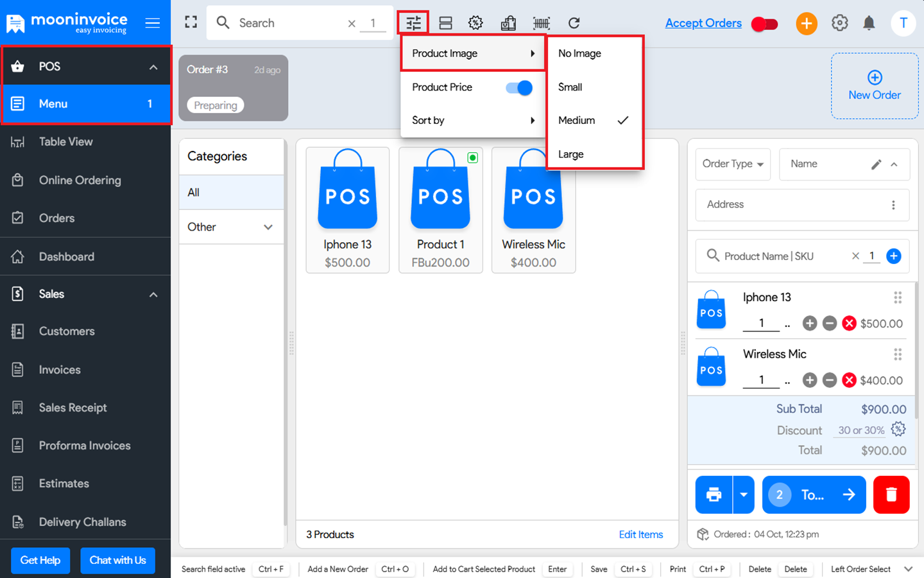Click the fullscreen expand icon
Image resolution: width=924 pixels, height=578 pixels.
191,22
